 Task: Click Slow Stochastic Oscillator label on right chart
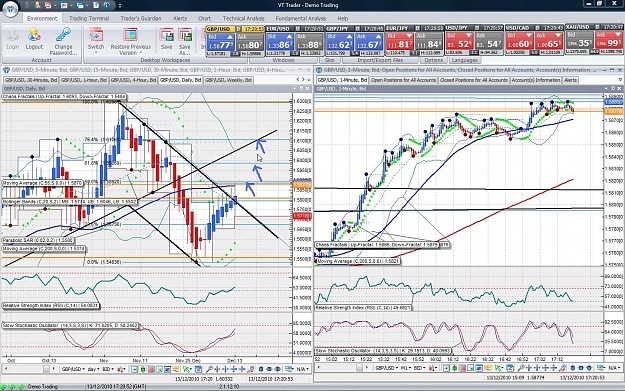383,351
